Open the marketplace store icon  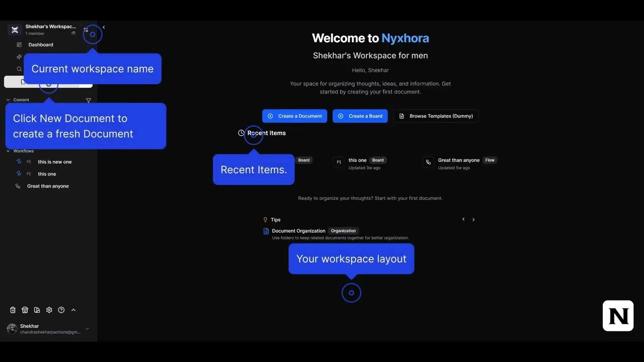[x=25, y=310]
